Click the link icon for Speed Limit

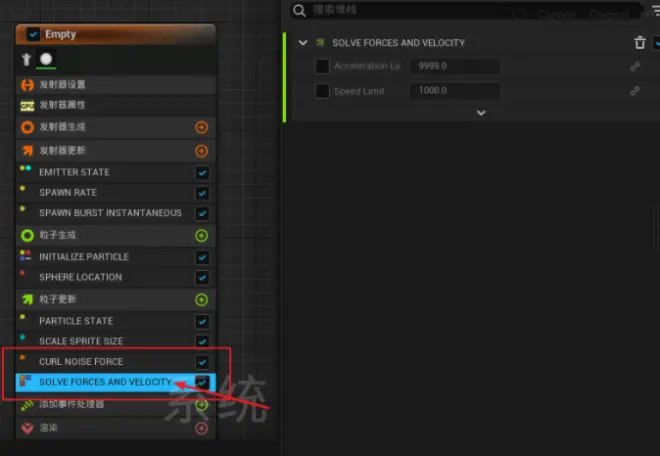pos(635,91)
